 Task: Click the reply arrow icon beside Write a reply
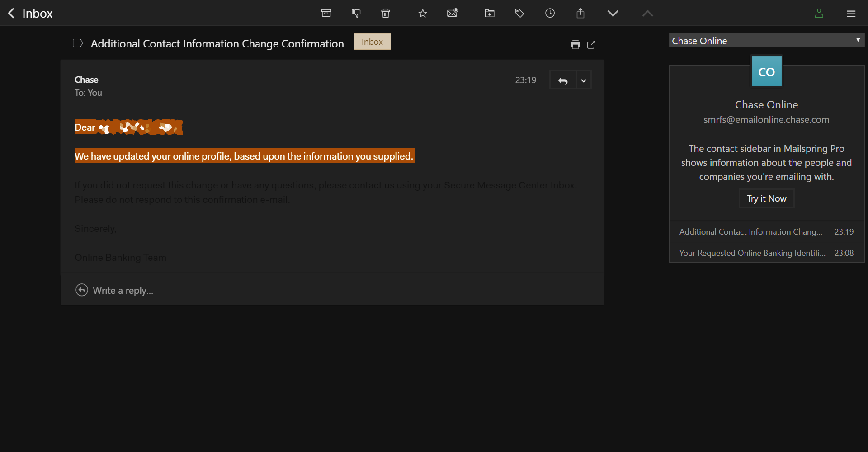(x=82, y=290)
